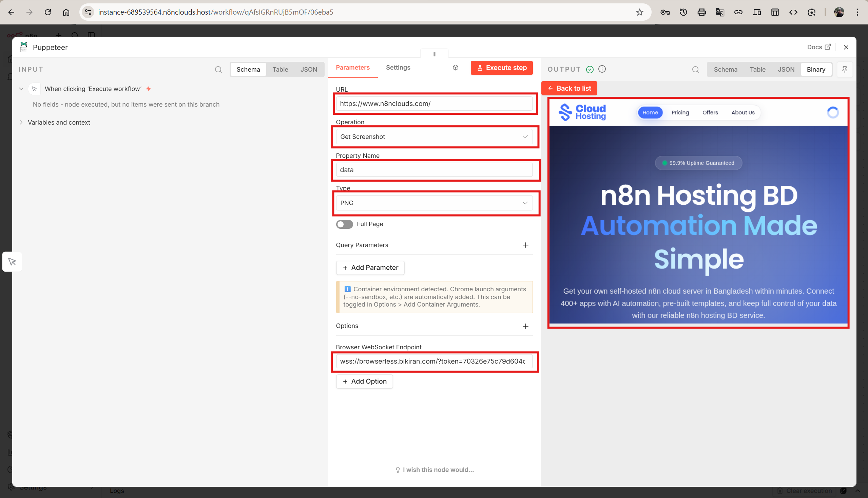Collapse the 'When clicking Execute workflow' input
Image resolution: width=868 pixels, height=498 pixels.
tap(21, 89)
